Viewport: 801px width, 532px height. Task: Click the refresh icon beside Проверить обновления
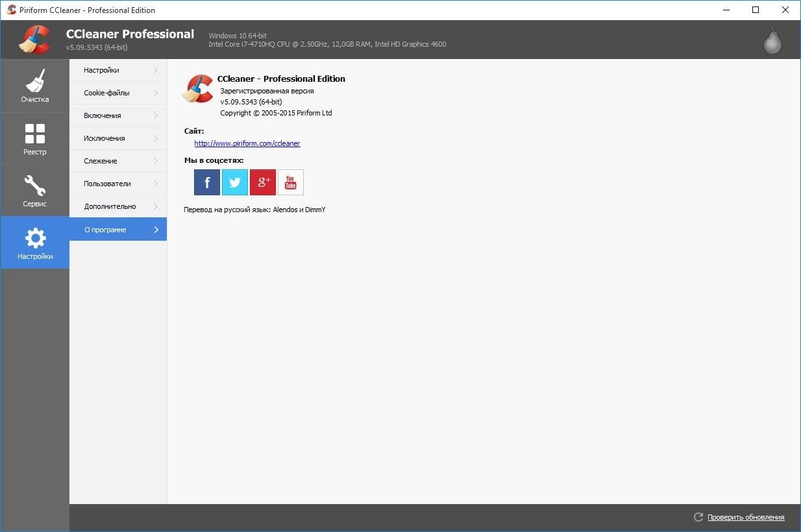[x=698, y=517]
